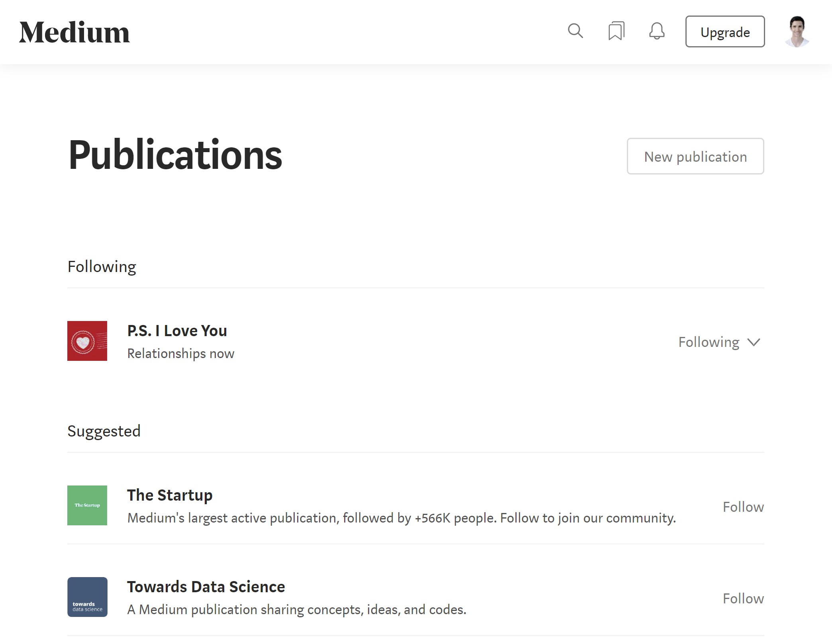Toggle follow status for The Startup

coord(743,506)
